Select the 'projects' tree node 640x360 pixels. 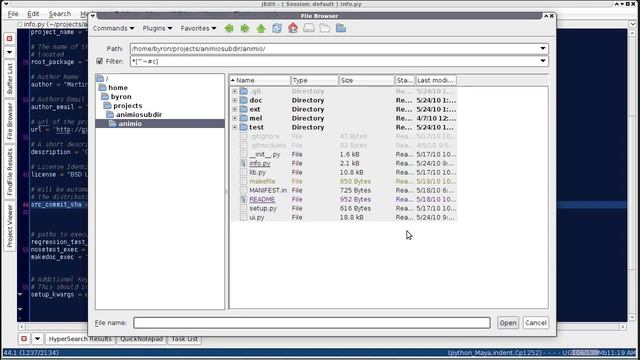pos(123,105)
